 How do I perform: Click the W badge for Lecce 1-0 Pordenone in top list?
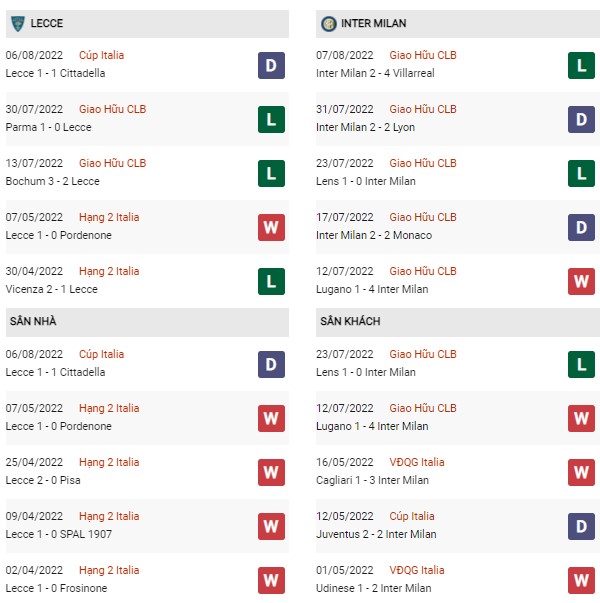(271, 227)
